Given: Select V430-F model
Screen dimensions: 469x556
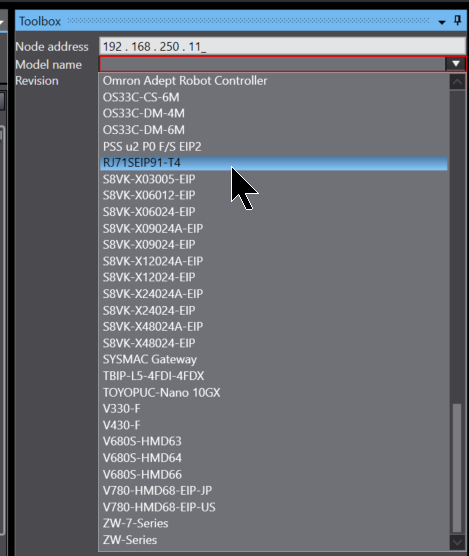Looking at the screenshot, I should tap(274, 425).
